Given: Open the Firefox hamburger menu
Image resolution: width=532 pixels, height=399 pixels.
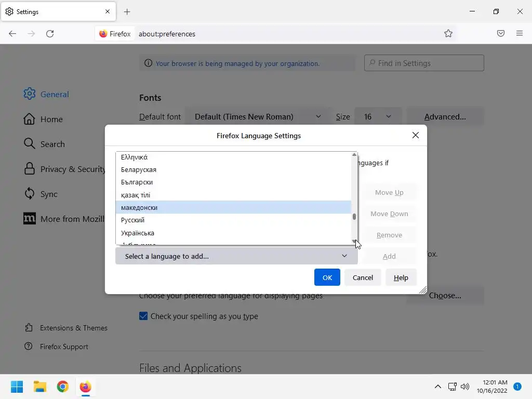Looking at the screenshot, I should [520, 33].
